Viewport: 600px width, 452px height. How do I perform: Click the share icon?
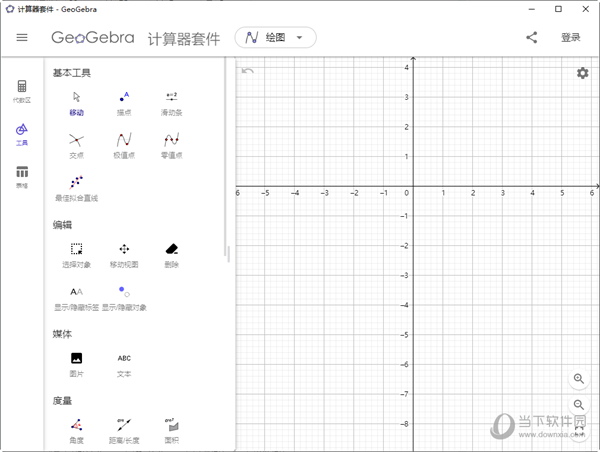point(532,38)
